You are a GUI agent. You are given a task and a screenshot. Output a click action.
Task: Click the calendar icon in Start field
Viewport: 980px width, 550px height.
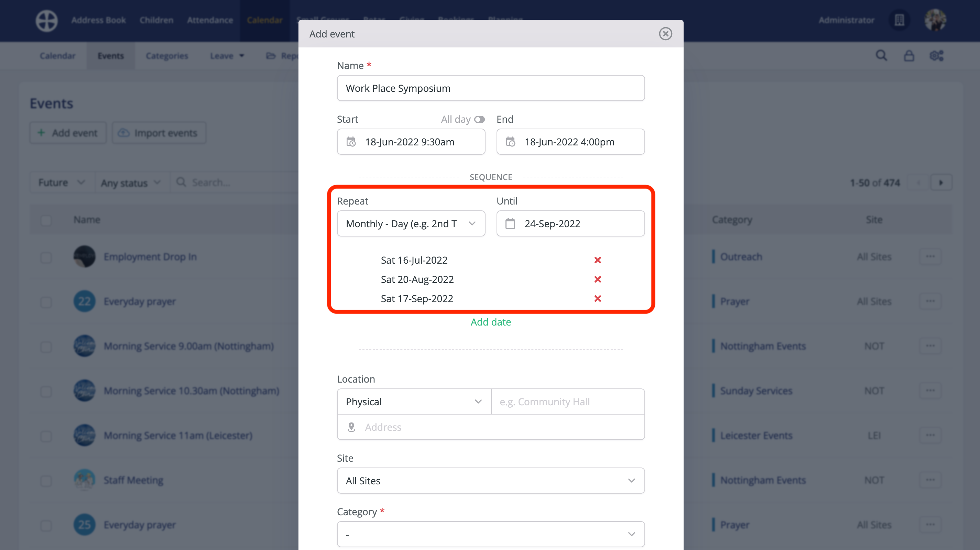[x=351, y=142]
